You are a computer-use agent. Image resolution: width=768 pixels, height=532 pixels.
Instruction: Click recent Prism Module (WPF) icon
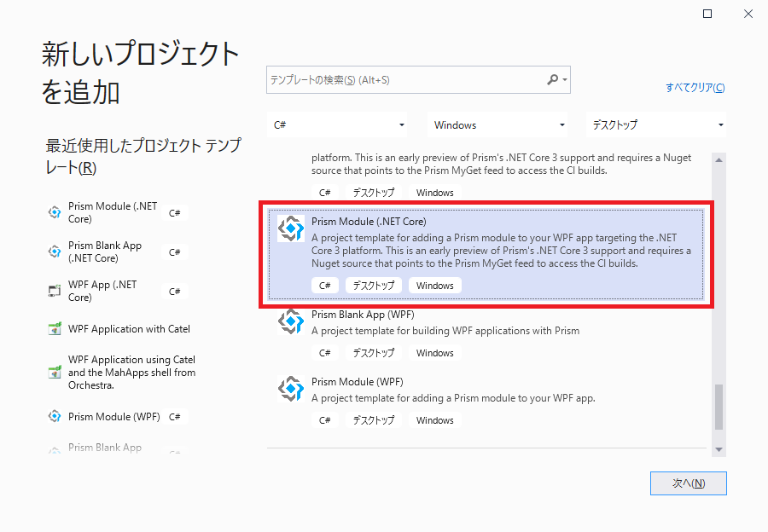55,417
